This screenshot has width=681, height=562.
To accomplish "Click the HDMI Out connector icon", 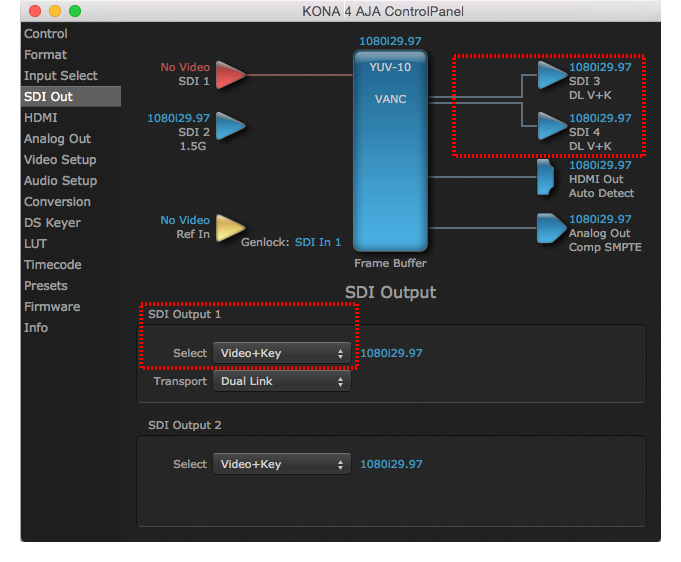I will tap(545, 177).
